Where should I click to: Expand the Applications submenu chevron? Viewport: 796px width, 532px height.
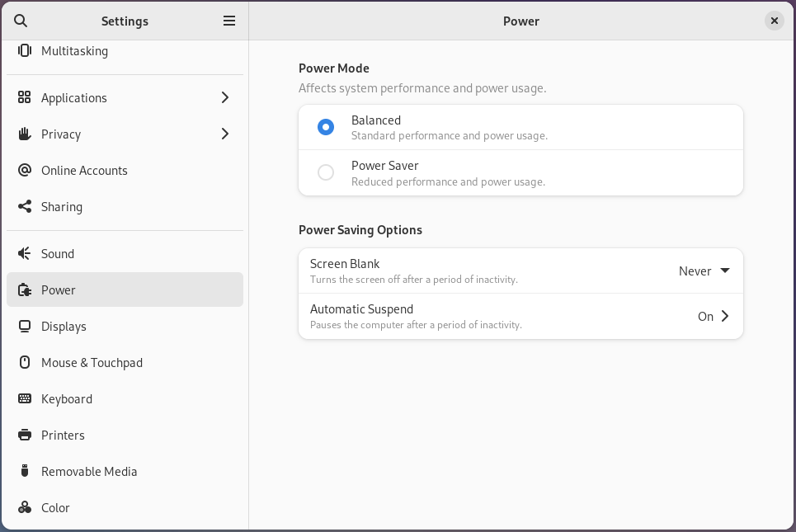pos(225,98)
